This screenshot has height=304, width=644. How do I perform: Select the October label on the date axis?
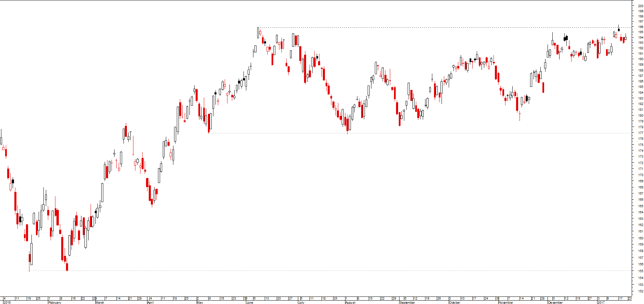(x=455, y=302)
